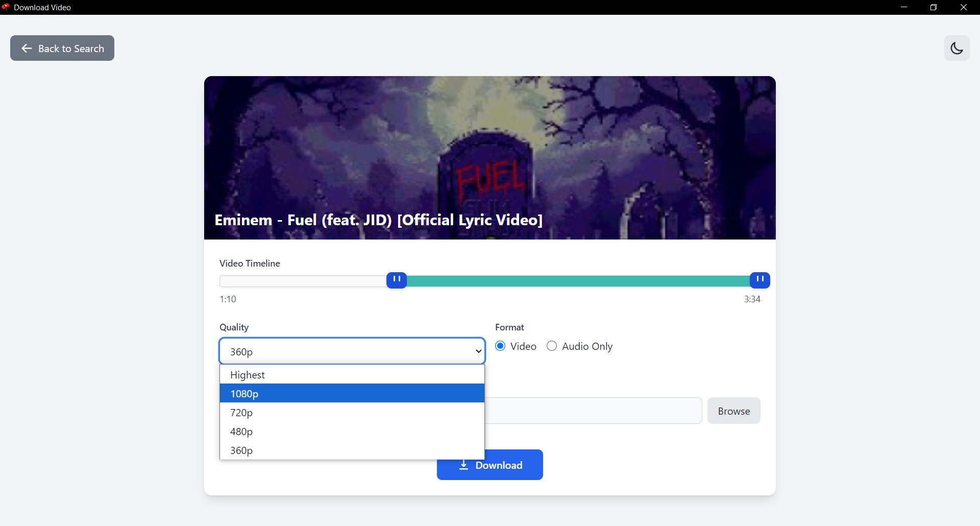The width and height of the screenshot is (980, 526).
Task: Minimize the Download Video window
Action: (904, 7)
